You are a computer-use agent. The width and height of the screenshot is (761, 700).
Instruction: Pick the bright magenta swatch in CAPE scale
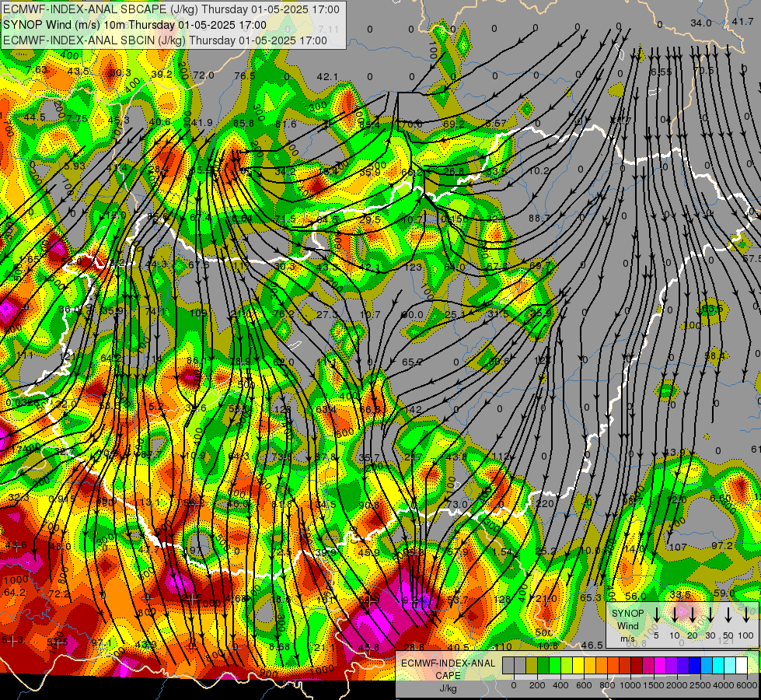tap(660, 665)
